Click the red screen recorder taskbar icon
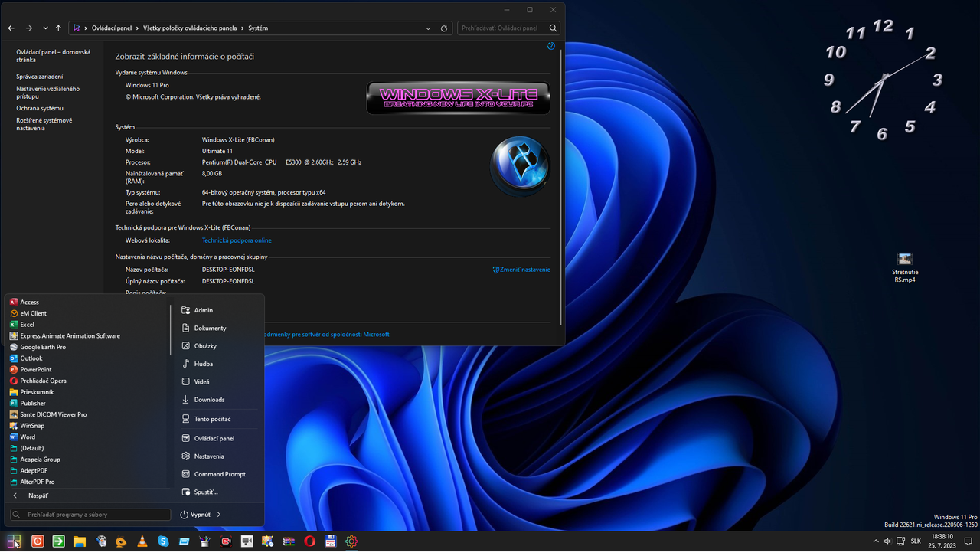This screenshot has height=556, width=980. 226,541
